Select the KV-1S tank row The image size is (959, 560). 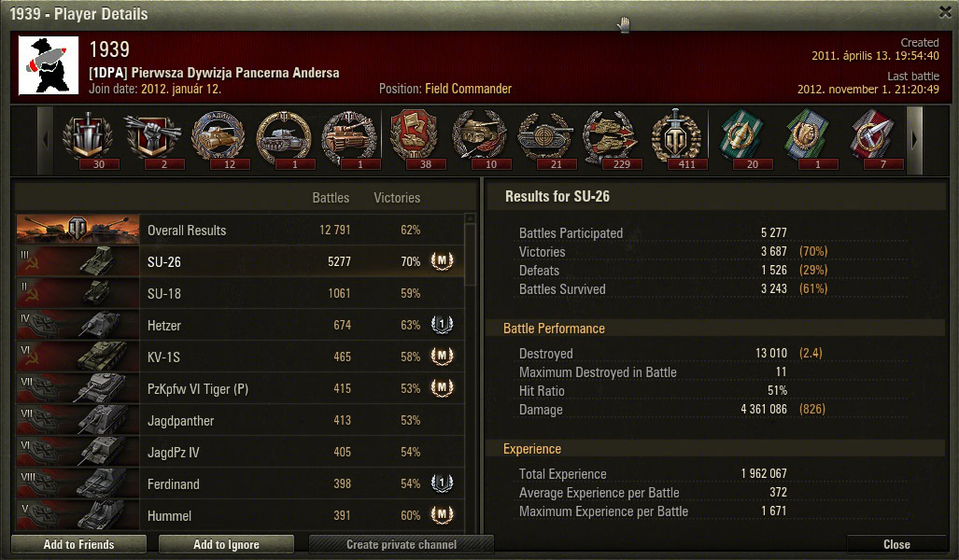(240, 357)
